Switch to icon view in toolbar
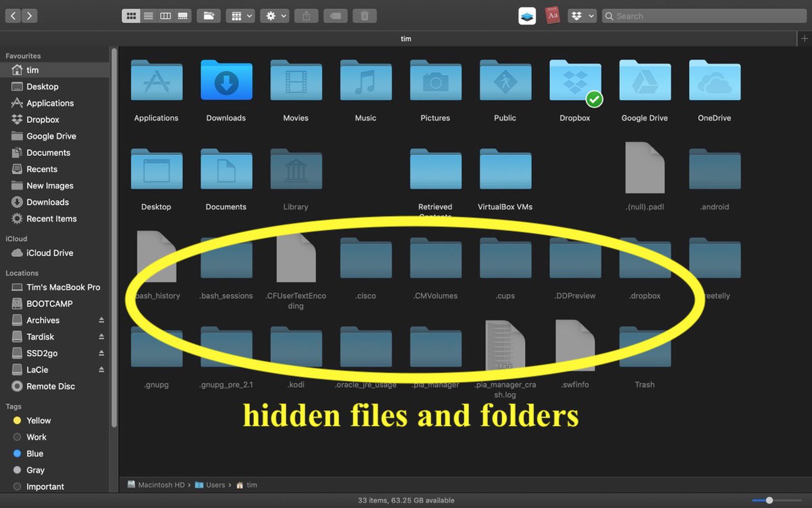The height and width of the screenshot is (508, 812). (131, 16)
